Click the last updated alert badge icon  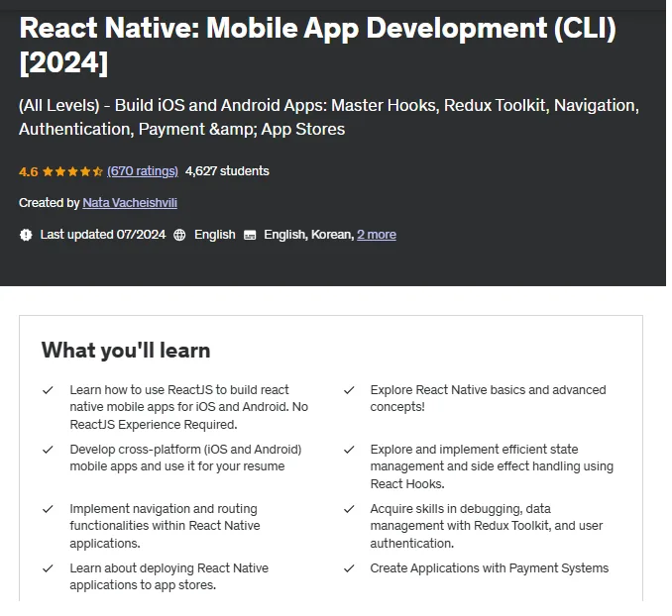(26, 235)
